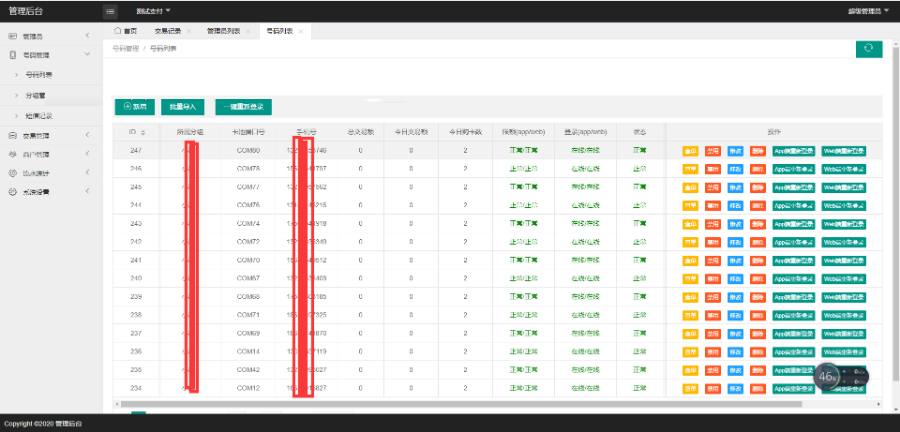This screenshot has width=900, height=432.
Task: Sort the table by ID column arrows
Action: [143, 132]
